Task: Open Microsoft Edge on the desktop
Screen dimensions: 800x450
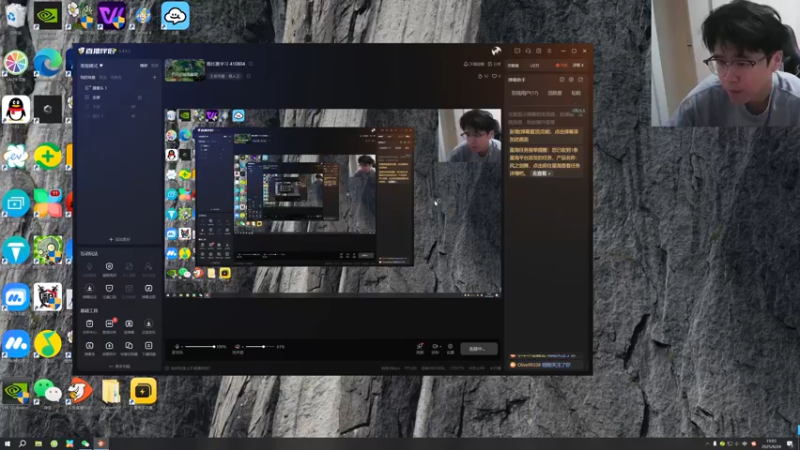Action: pyautogui.click(x=47, y=63)
